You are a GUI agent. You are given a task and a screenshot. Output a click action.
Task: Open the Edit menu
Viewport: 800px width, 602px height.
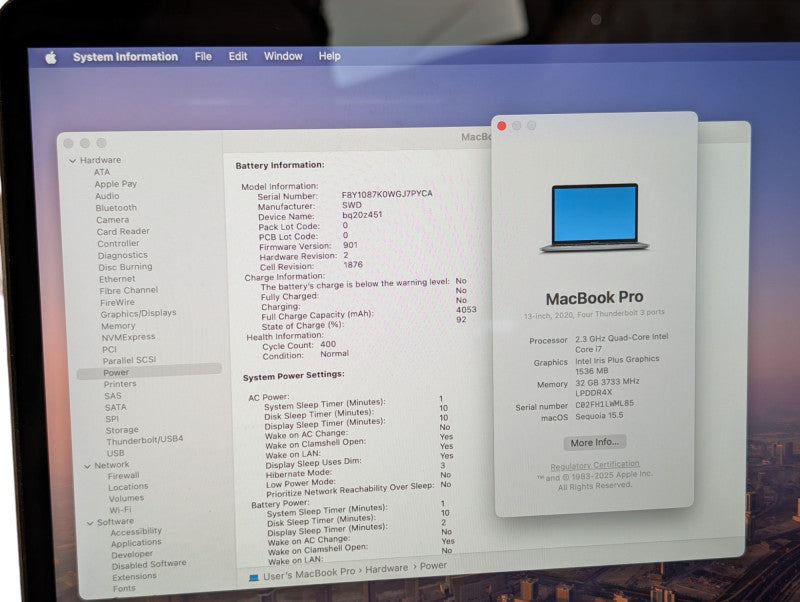click(238, 56)
